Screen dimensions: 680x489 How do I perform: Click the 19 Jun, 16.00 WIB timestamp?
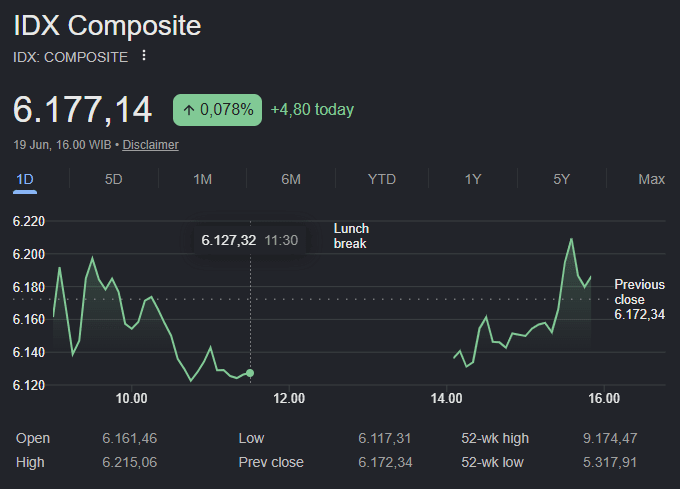pos(62,145)
